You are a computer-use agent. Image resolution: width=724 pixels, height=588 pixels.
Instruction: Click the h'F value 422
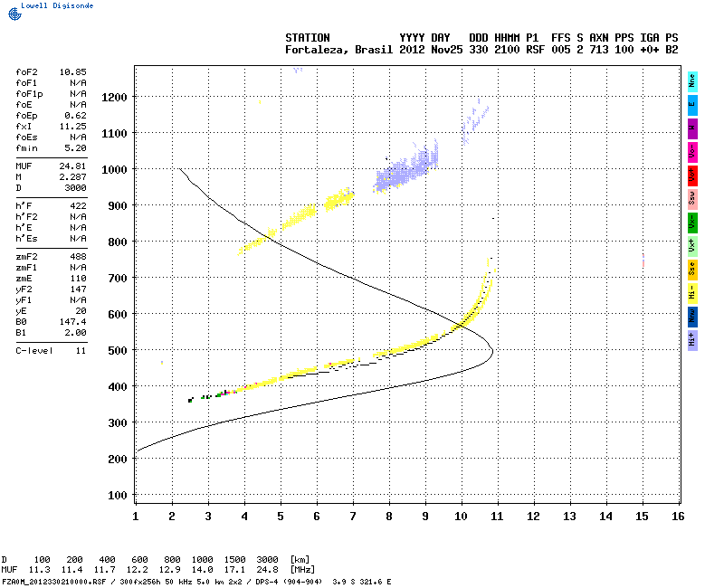[x=78, y=206]
